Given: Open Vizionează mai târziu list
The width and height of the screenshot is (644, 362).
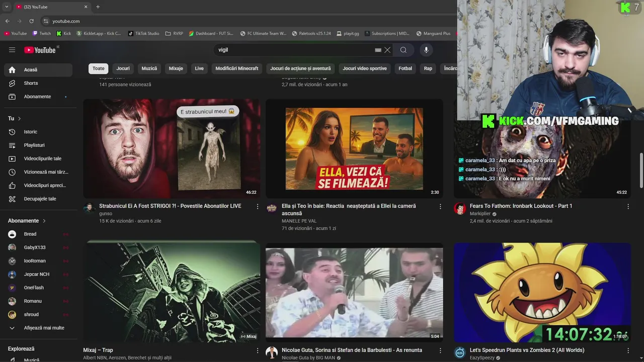Looking at the screenshot, I should click(38, 172).
